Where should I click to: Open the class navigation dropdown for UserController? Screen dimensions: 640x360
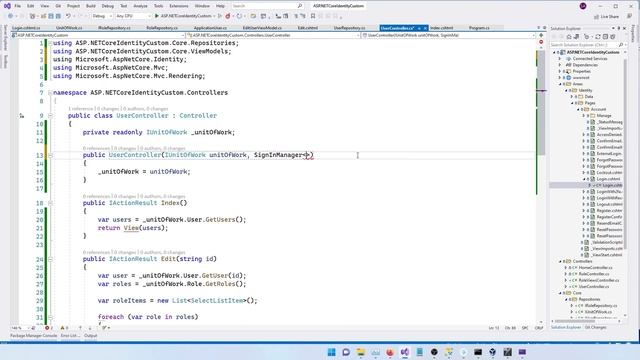[273, 36]
